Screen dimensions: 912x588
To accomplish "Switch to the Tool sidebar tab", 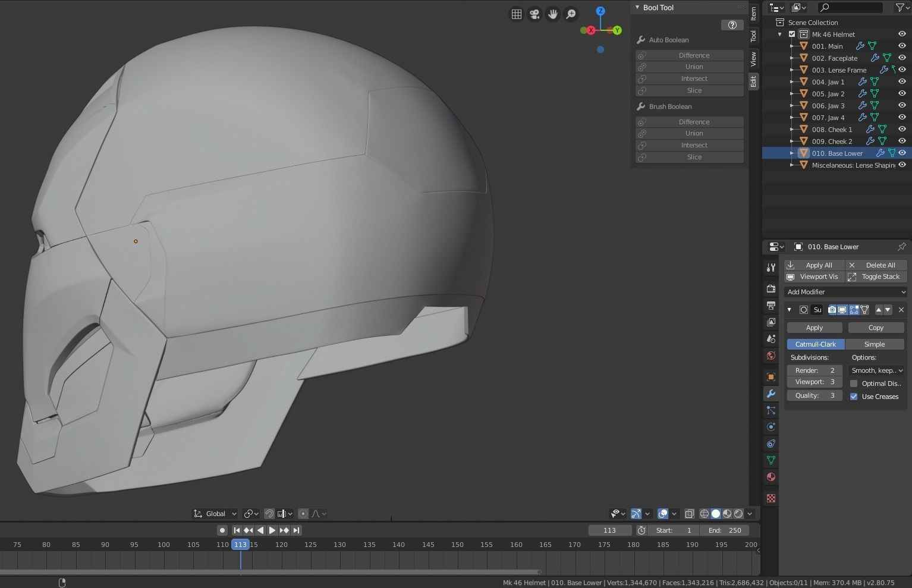I will point(753,36).
